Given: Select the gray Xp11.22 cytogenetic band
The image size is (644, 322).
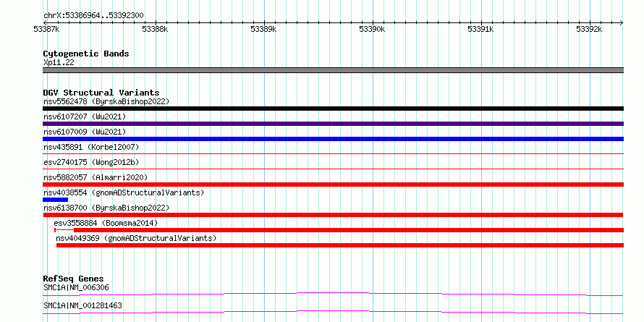Looking at the screenshot, I should click(333, 70).
